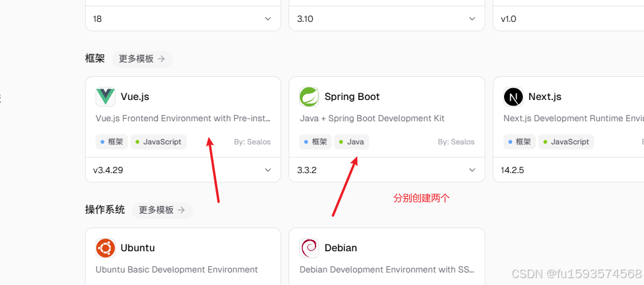
Task: Click the Vue.js logo icon
Action: (x=106, y=97)
